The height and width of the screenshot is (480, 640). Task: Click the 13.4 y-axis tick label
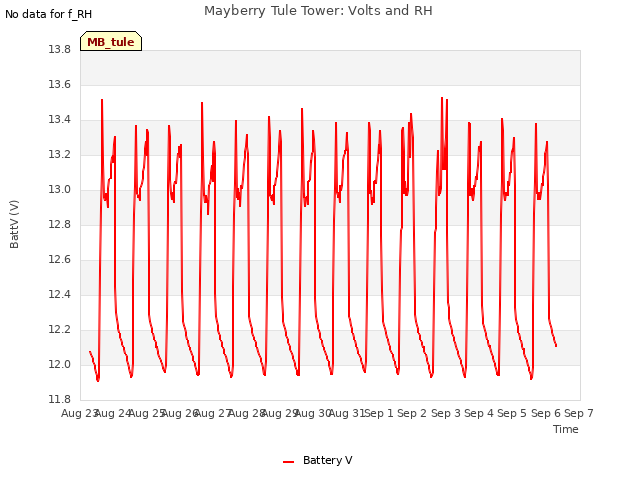click(x=60, y=120)
